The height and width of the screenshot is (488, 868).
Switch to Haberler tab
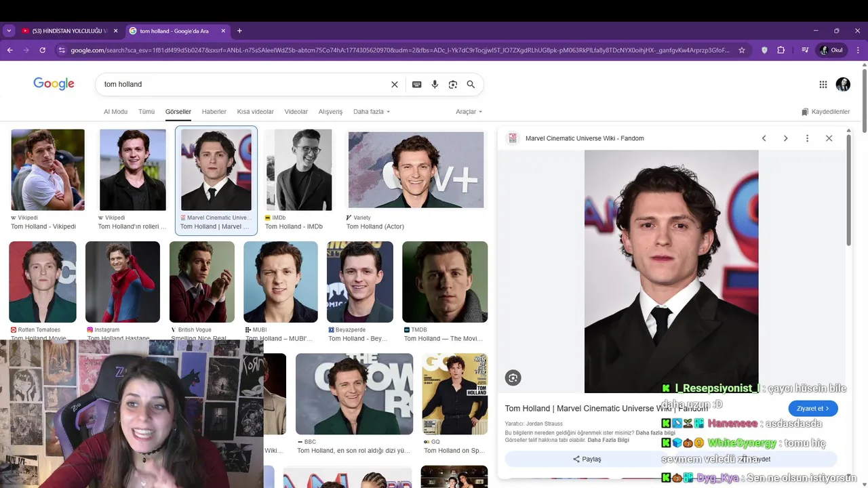click(x=214, y=112)
